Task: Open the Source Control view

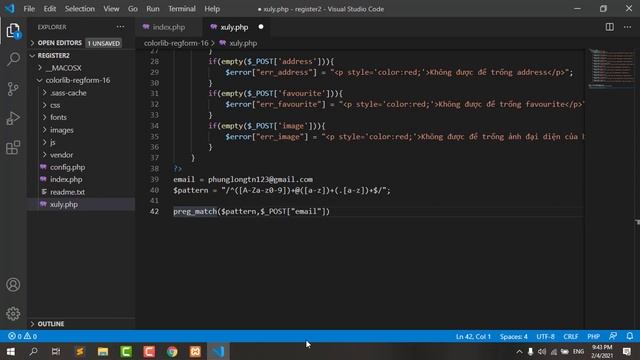Action: [13, 89]
